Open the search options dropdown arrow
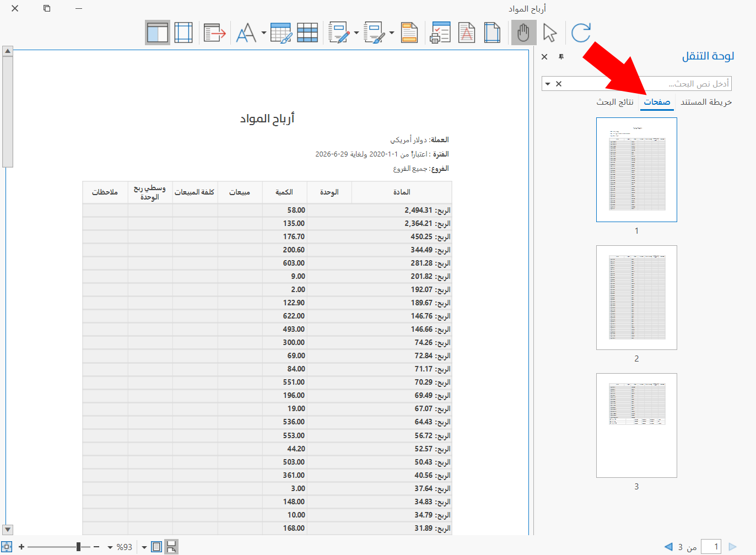Image resolution: width=756 pixels, height=555 pixels. tap(548, 84)
